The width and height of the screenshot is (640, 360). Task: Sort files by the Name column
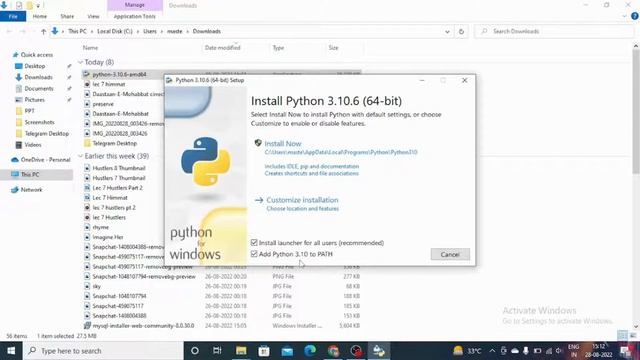[x=90, y=48]
